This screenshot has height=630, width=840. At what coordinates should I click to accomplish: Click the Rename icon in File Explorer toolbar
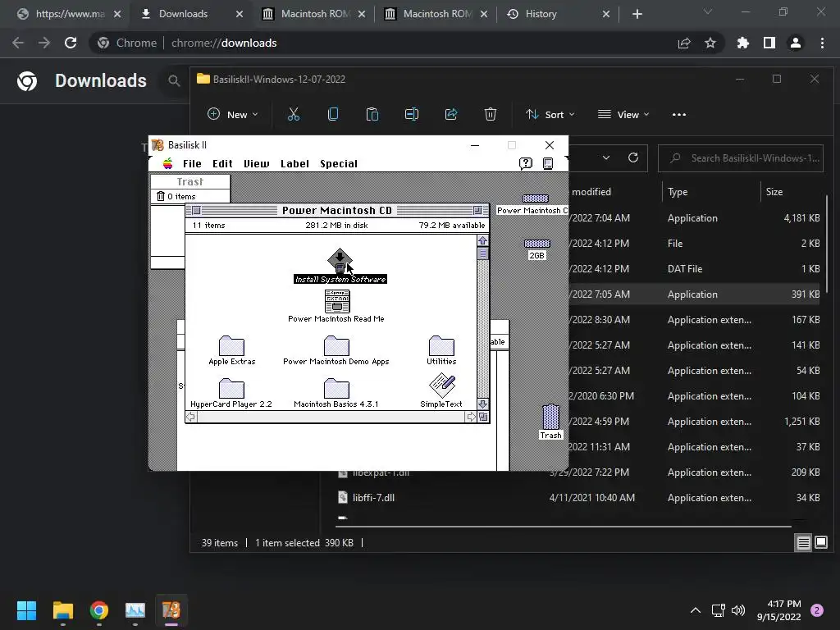pyautogui.click(x=412, y=114)
